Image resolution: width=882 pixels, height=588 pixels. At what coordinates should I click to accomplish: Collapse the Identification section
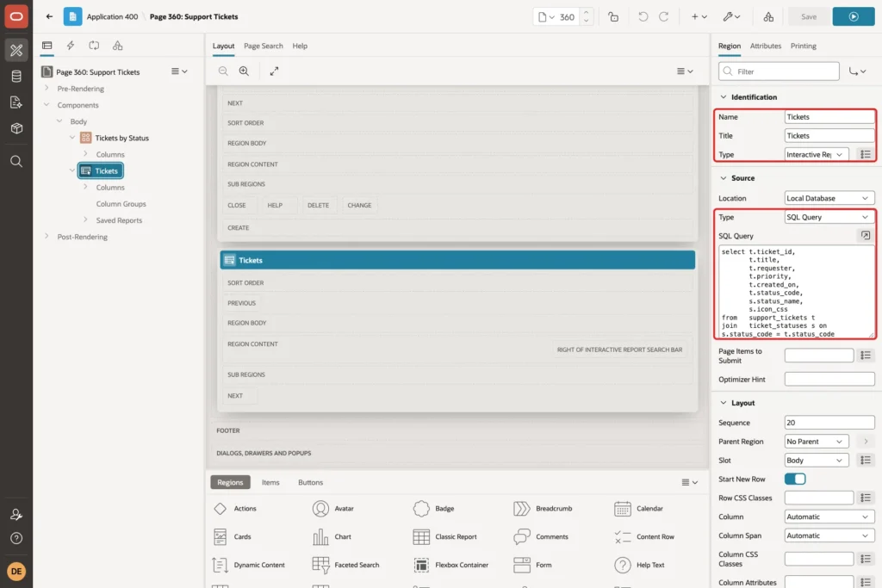724,97
